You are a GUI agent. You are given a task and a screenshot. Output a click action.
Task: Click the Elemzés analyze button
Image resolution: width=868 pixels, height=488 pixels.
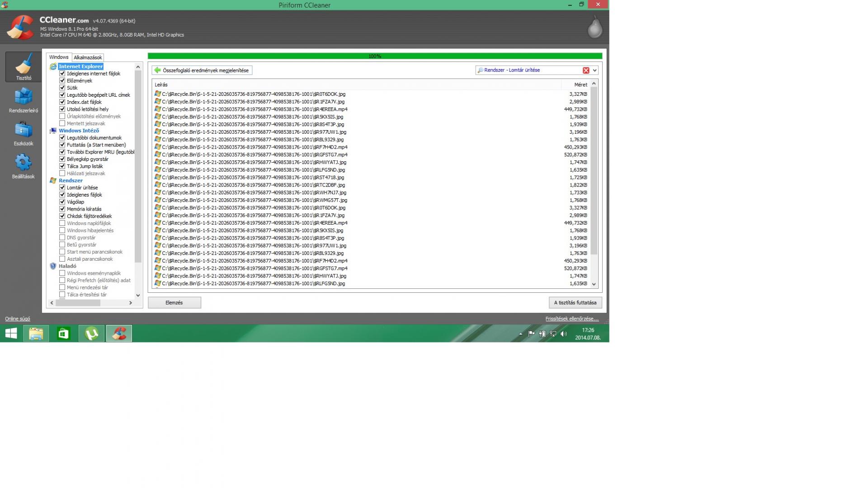[174, 303]
